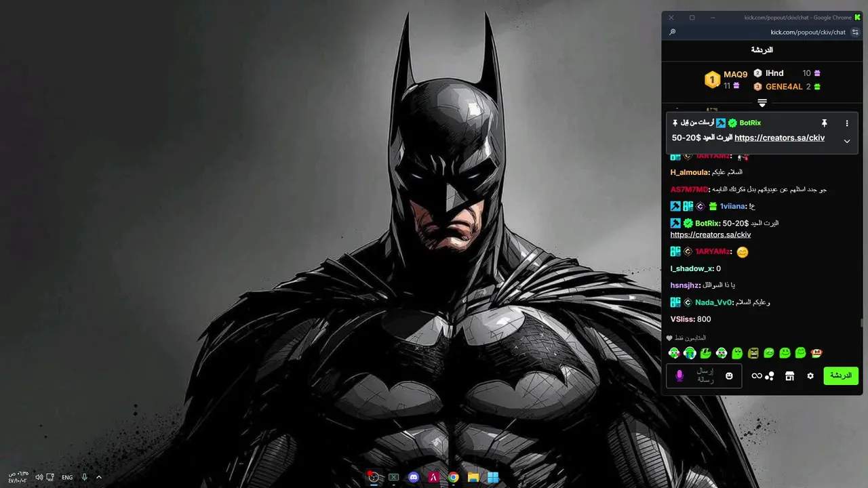Screen dimensions: 868x488
Task: Click username H_almoula in chat
Action: pyautogui.click(x=689, y=172)
